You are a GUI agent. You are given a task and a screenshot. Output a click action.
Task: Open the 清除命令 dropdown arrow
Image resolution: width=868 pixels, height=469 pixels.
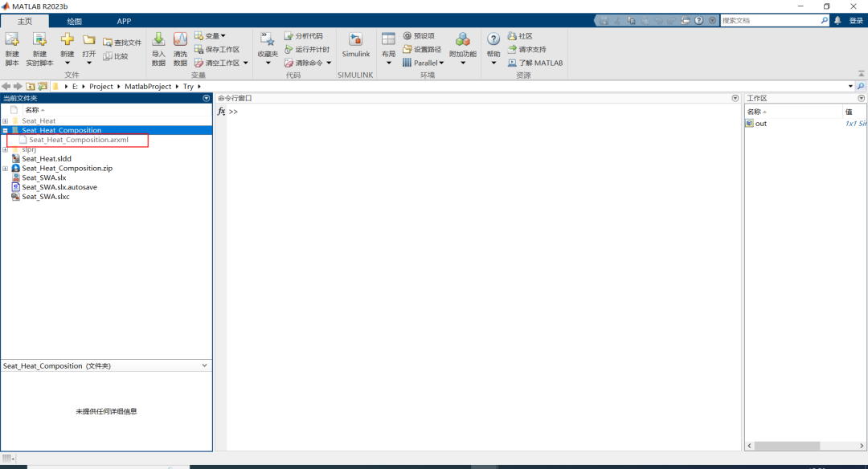(329, 63)
